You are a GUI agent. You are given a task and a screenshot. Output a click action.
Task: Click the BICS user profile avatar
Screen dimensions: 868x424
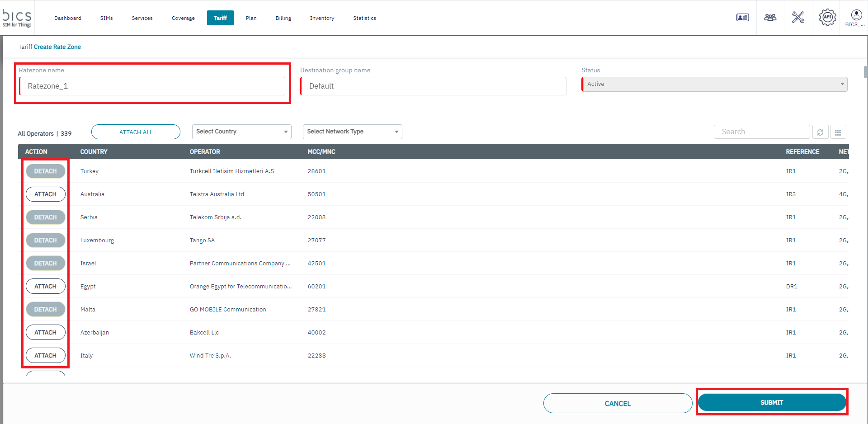pos(856,15)
